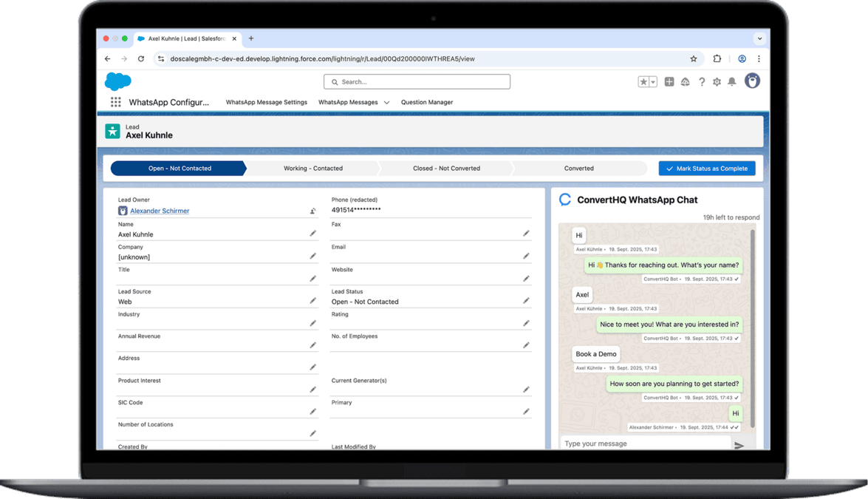
Task: Select the Open - Not Contacted stage
Action: 179,169
